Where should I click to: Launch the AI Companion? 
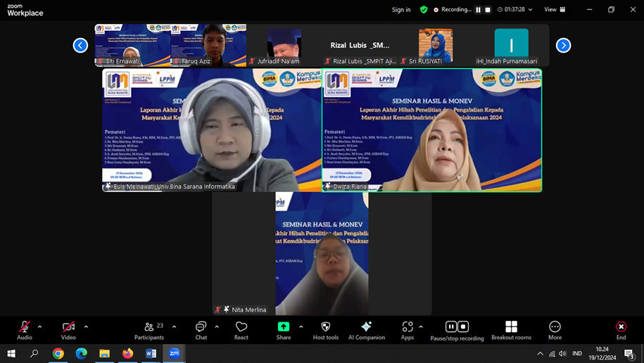tap(366, 329)
